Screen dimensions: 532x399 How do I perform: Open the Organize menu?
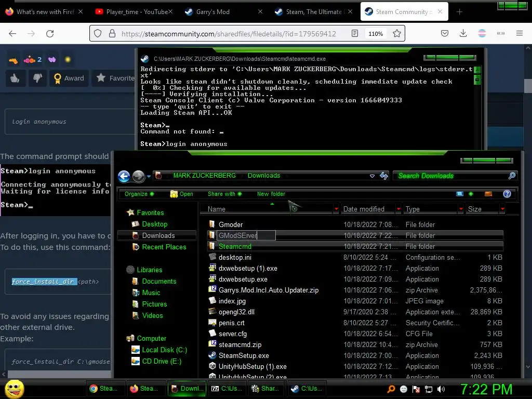coord(139,194)
